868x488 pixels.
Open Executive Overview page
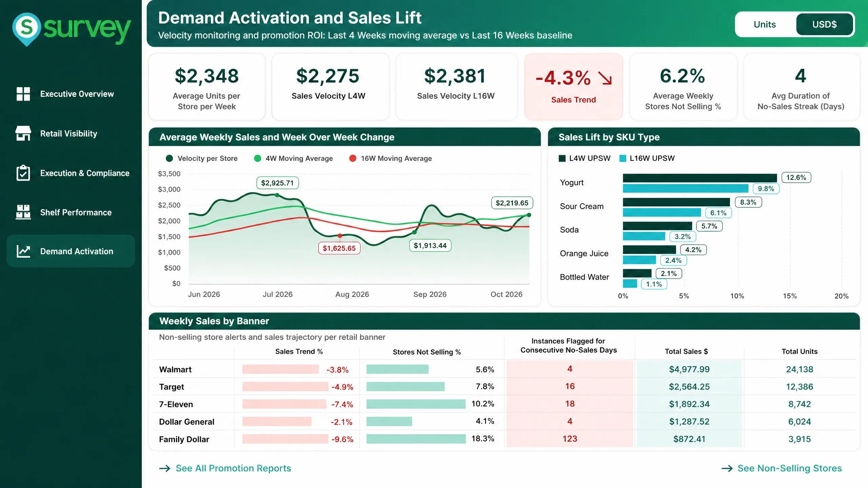(71, 94)
